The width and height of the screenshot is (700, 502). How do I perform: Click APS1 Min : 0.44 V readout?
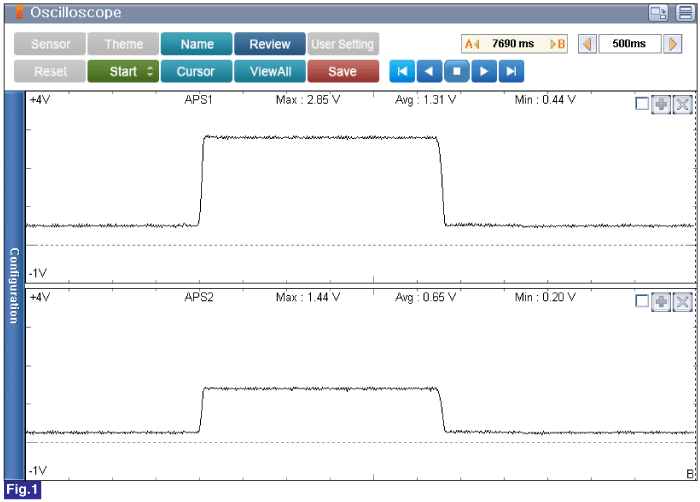pos(545,100)
